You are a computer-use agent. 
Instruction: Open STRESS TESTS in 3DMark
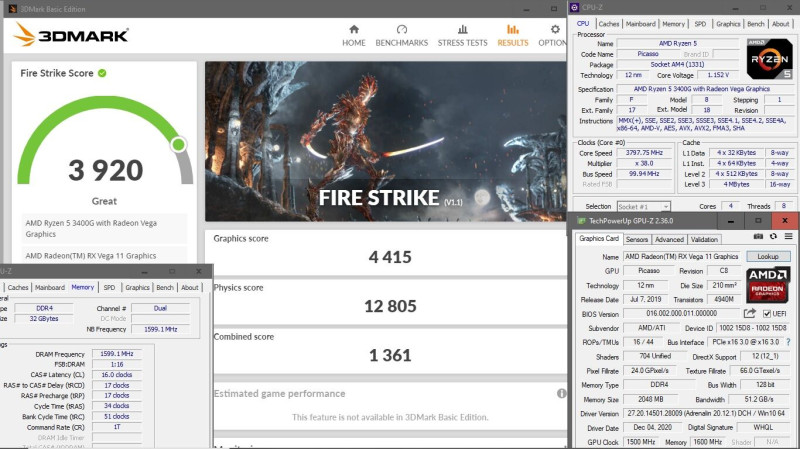462,36
